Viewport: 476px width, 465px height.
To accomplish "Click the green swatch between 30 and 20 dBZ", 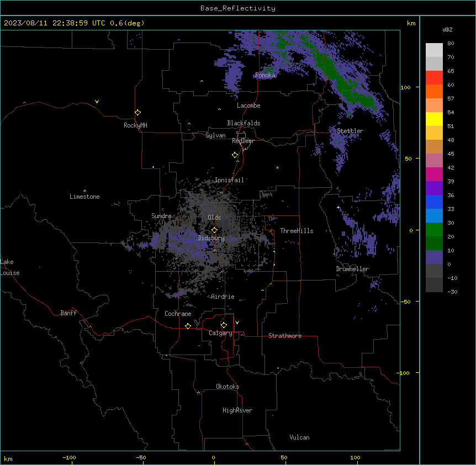I will point(434,230).
